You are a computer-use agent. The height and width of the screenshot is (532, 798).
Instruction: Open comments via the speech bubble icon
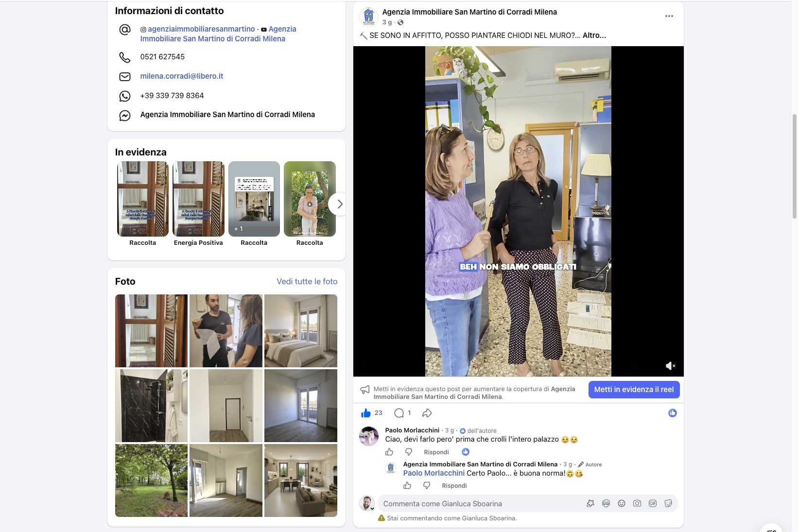(x=399, y=413)
